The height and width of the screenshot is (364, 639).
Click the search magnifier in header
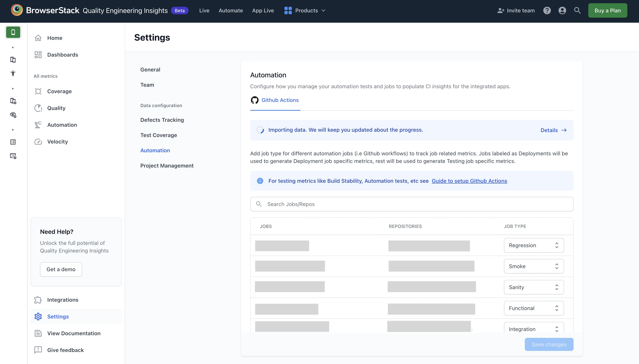pyautogui.click(x=577, y=10)
